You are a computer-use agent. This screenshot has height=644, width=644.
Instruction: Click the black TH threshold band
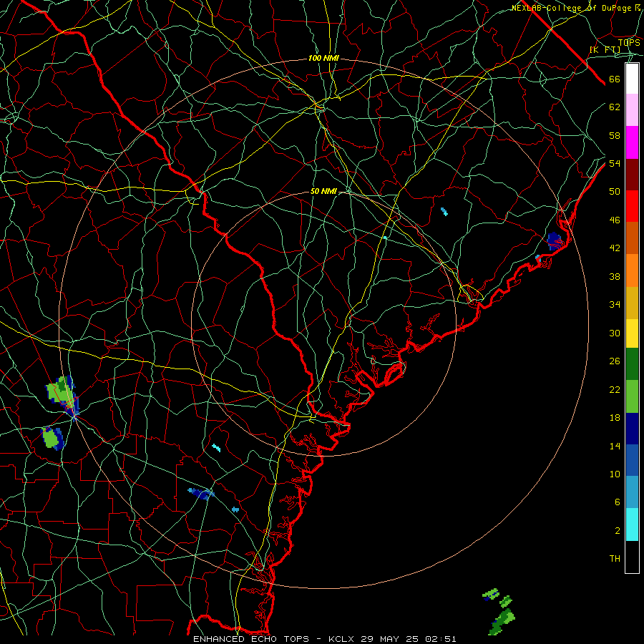(632, 557)
